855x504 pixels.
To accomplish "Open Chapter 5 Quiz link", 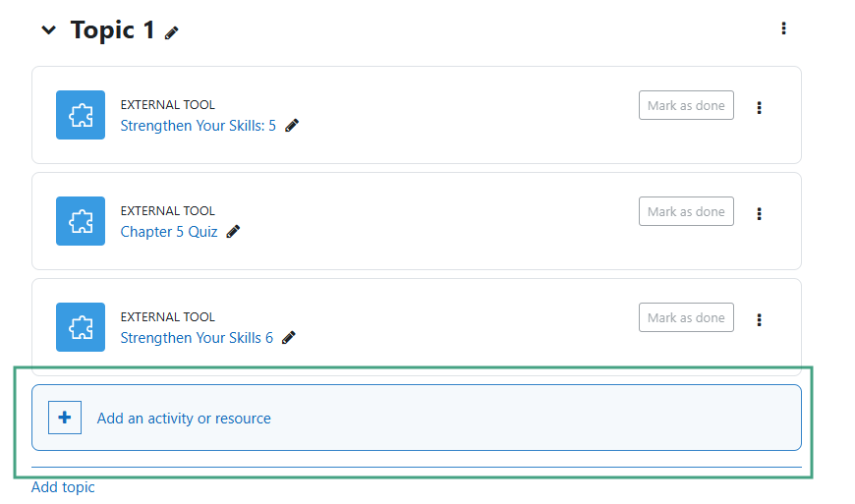I will click(x=169, y=232).
